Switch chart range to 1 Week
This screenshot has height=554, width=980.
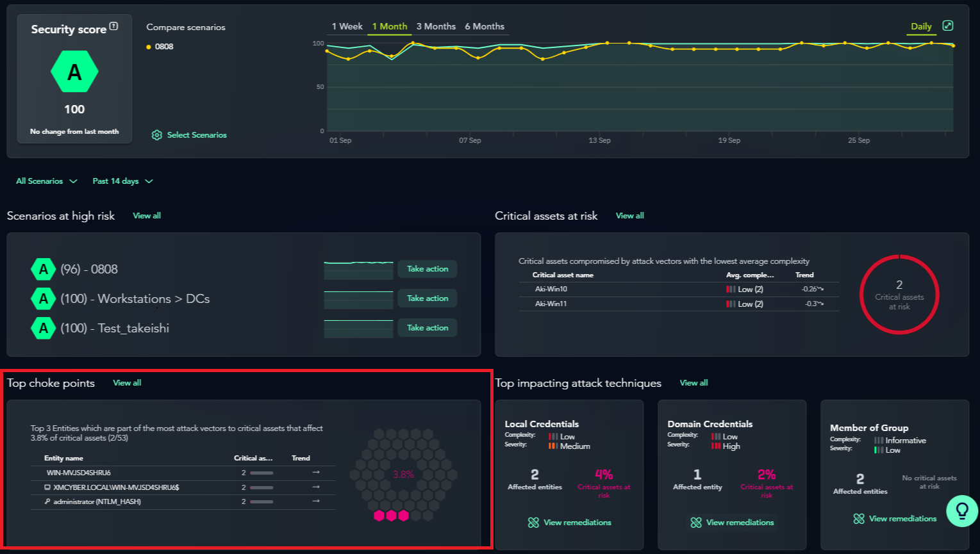pyautogui.click(x=347, y=26)
